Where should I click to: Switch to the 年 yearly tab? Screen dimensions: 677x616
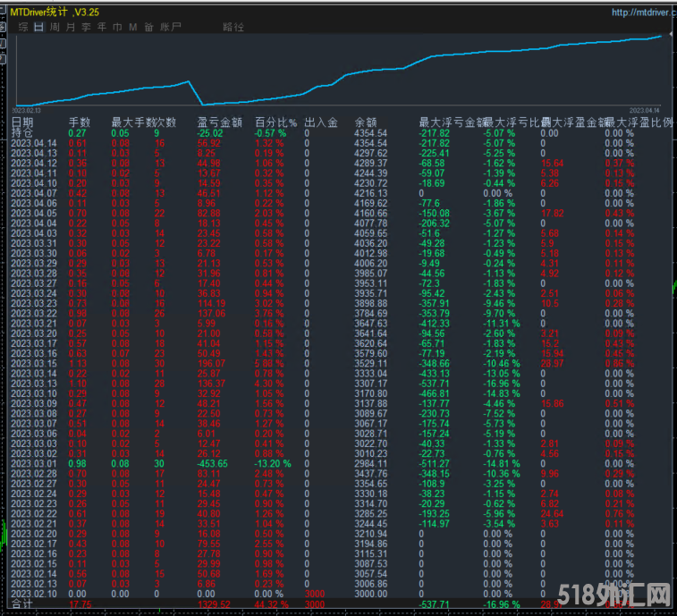pos(101,27)
